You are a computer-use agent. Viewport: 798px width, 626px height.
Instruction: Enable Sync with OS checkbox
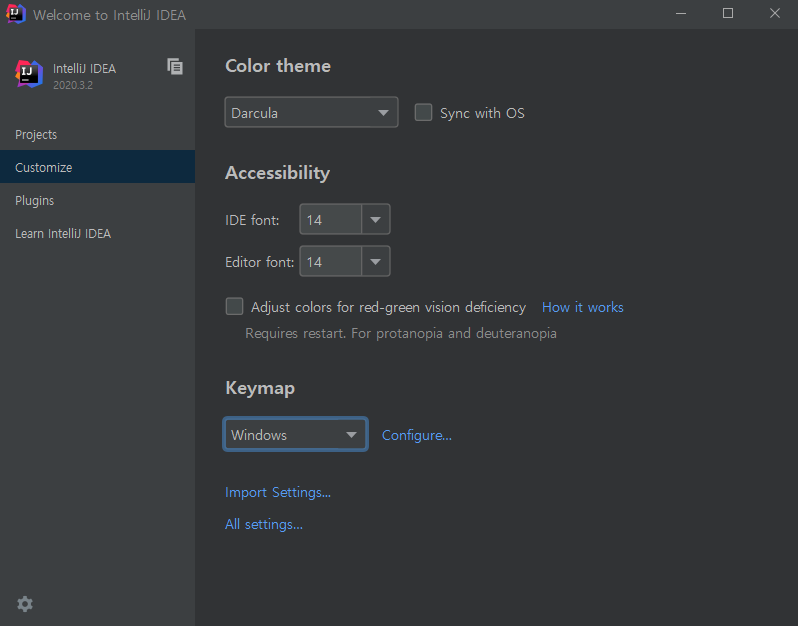pyautogui.click(x=423, y=112)
